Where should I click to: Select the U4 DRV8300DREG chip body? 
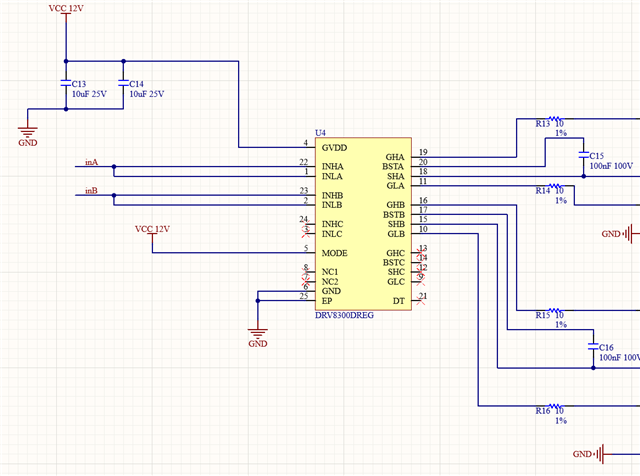tap(363, 224)
